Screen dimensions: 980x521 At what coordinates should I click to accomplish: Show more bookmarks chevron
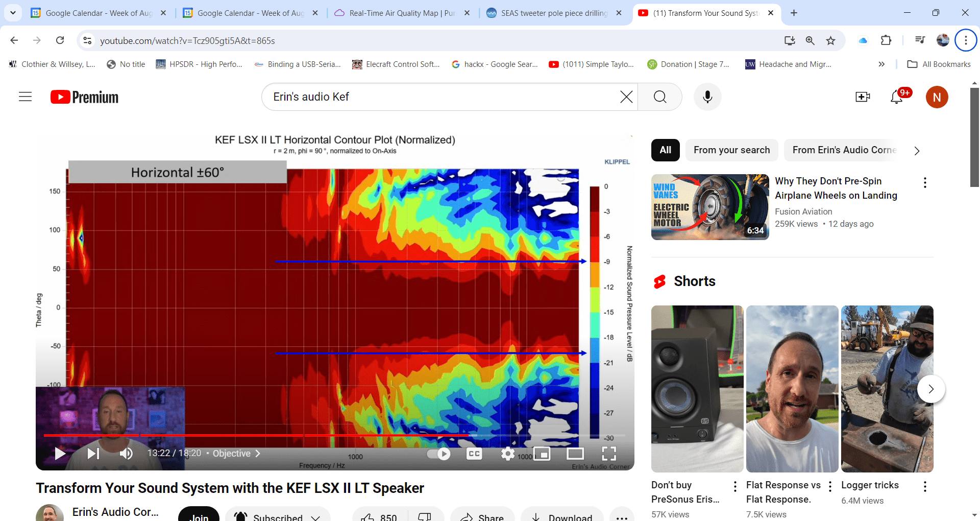point(881,64)
